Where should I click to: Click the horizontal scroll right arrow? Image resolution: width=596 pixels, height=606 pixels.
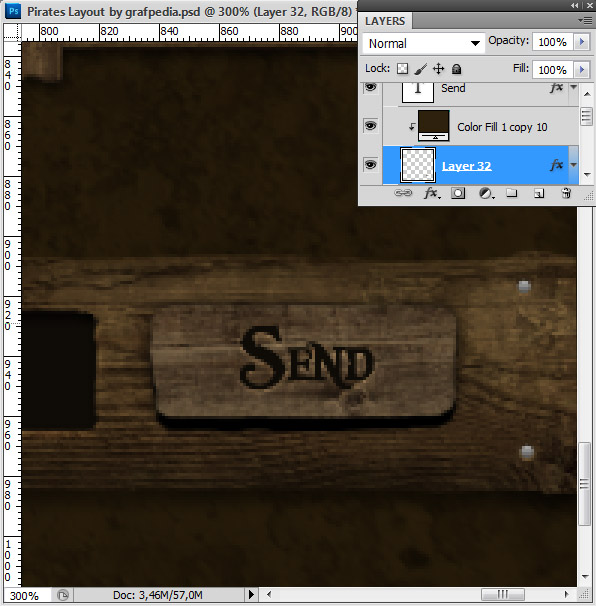[567, 594]
